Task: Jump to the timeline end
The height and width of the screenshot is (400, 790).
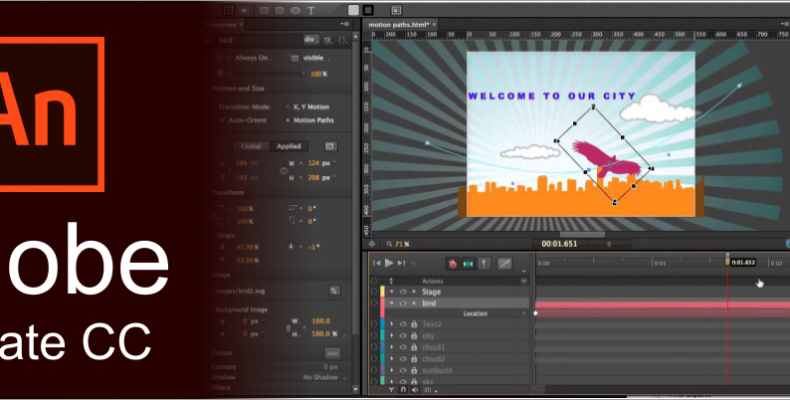Action: tap(402, 263)
